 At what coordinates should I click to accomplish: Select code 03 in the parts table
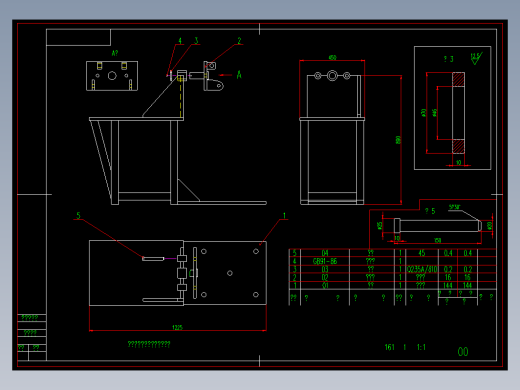pyautogui.click(x=325, y=269)
